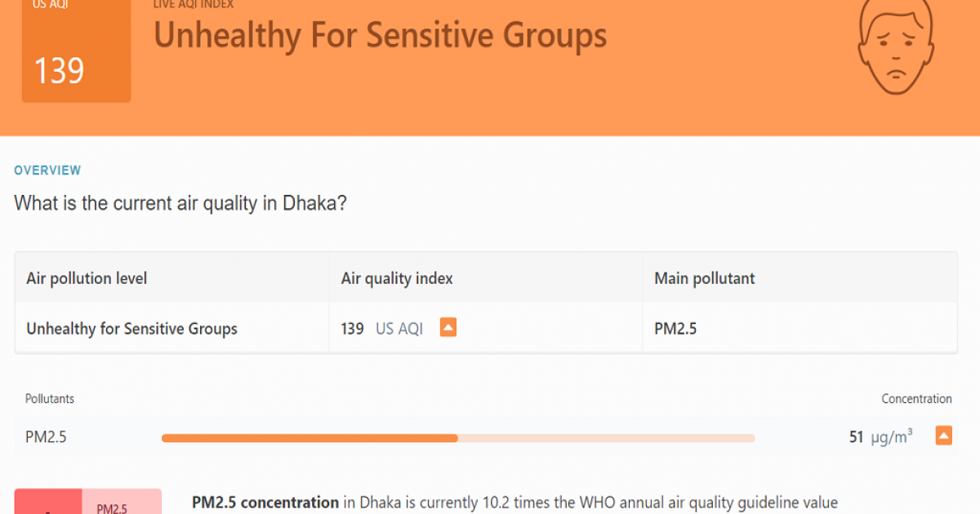This screenshot has height=514, width=980.
Task: Click the unhappy face icon in the orange banner
Action: pyautogui.click(x=896, y=47)
